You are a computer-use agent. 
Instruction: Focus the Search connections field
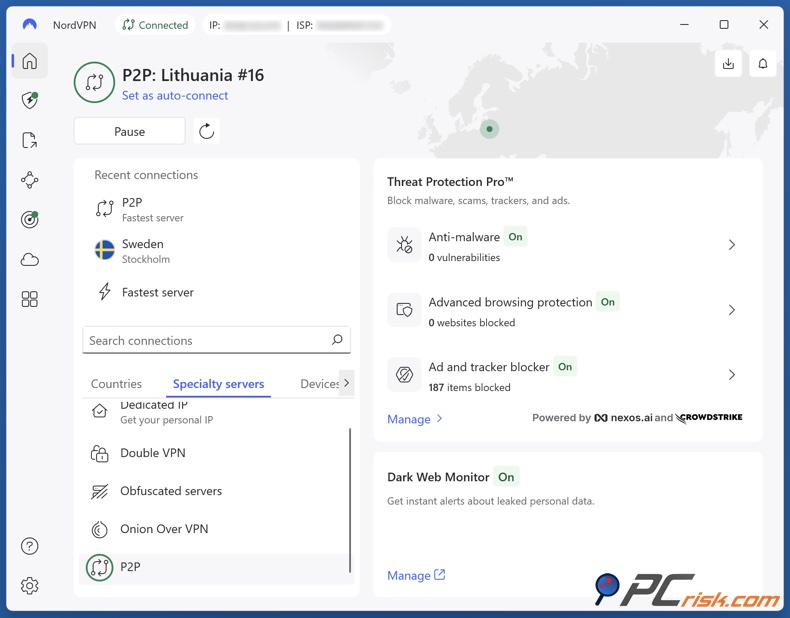[x=216, y=340]
